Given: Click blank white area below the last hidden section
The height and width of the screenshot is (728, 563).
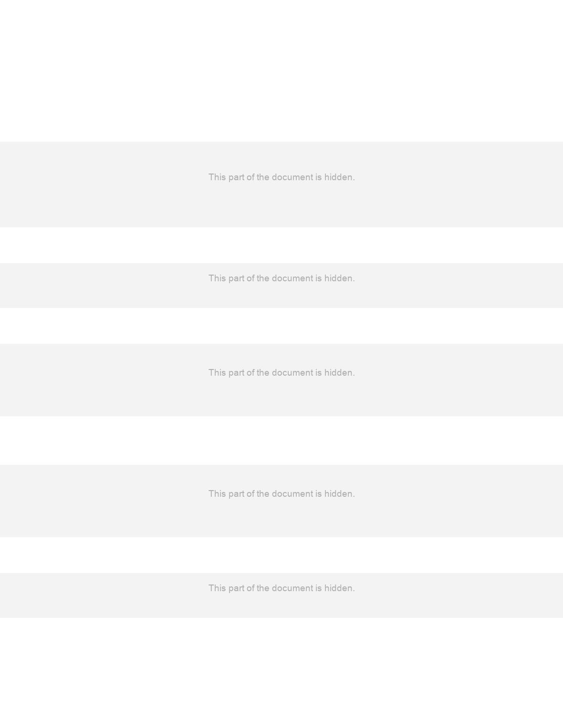Looking at the screenshot, I should (281, 673).
